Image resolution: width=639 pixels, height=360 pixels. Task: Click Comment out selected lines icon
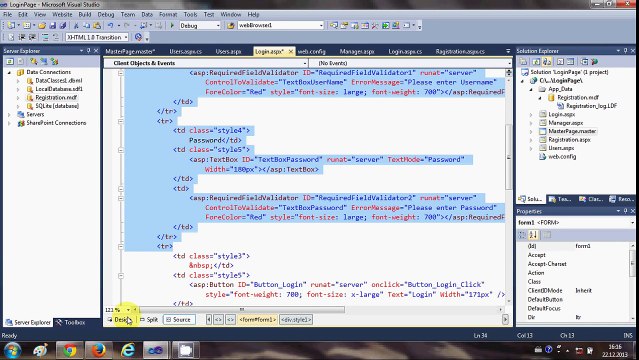tap(46, 37)
